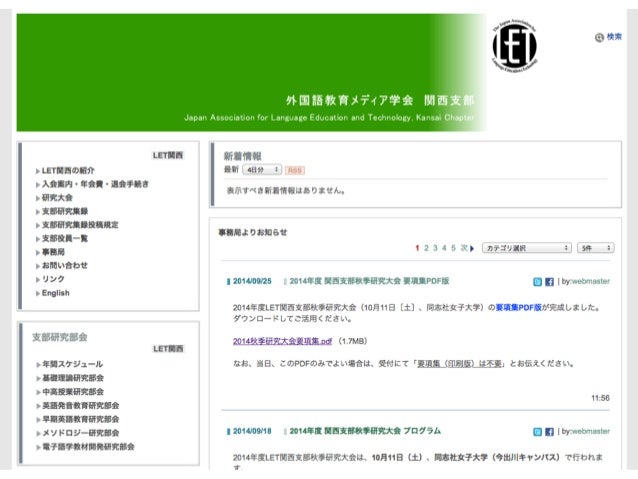
Task: Download 2014秋季研究大会要項集.pdf
Action: click(282, 341)
